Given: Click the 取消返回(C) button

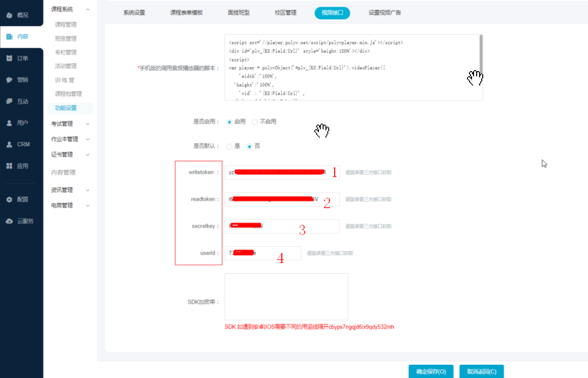Looking at the screenshot, I should tap(481, 372).
